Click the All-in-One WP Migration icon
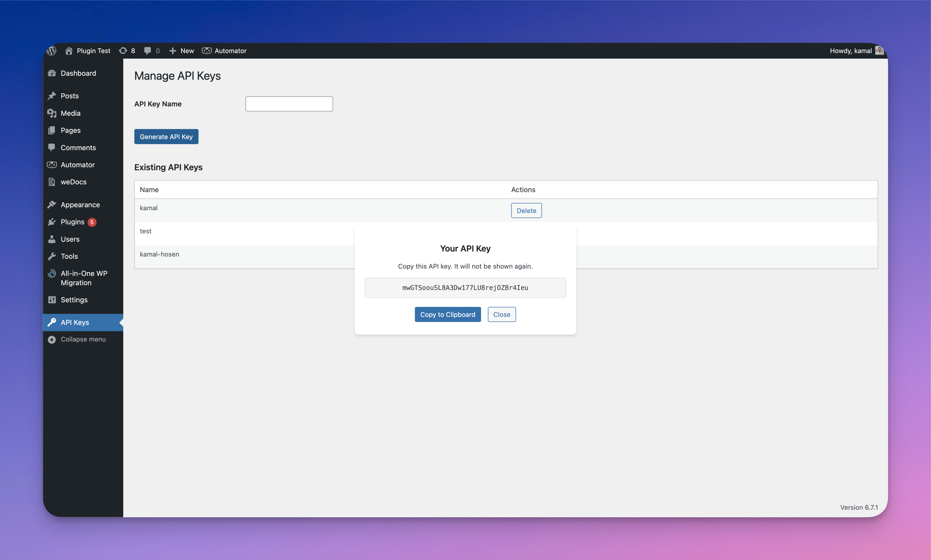The image size is (931, 560). tap(52, 273)
